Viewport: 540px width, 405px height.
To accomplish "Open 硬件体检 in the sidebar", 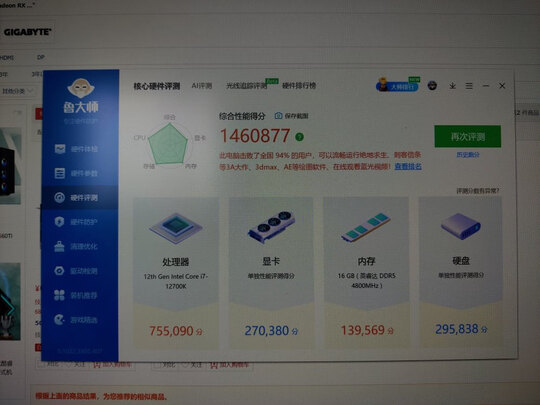I will click(x=76, y=149).
